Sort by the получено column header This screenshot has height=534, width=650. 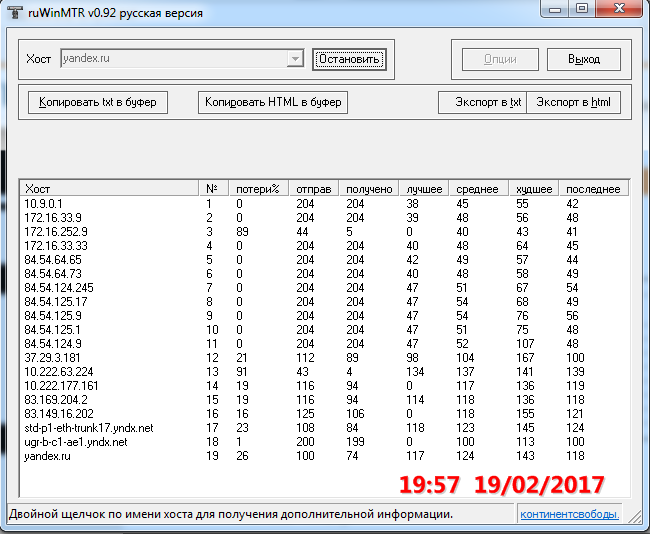(369, 189)
